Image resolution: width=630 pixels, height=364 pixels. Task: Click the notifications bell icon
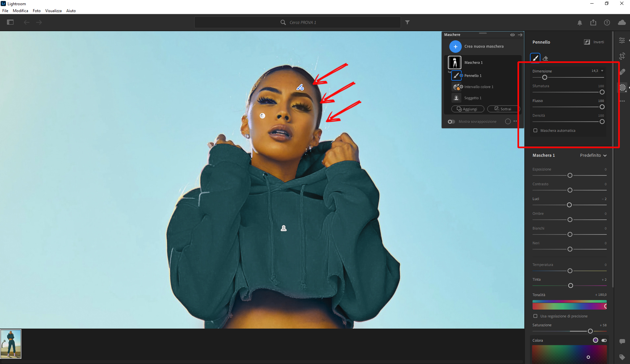580,23
